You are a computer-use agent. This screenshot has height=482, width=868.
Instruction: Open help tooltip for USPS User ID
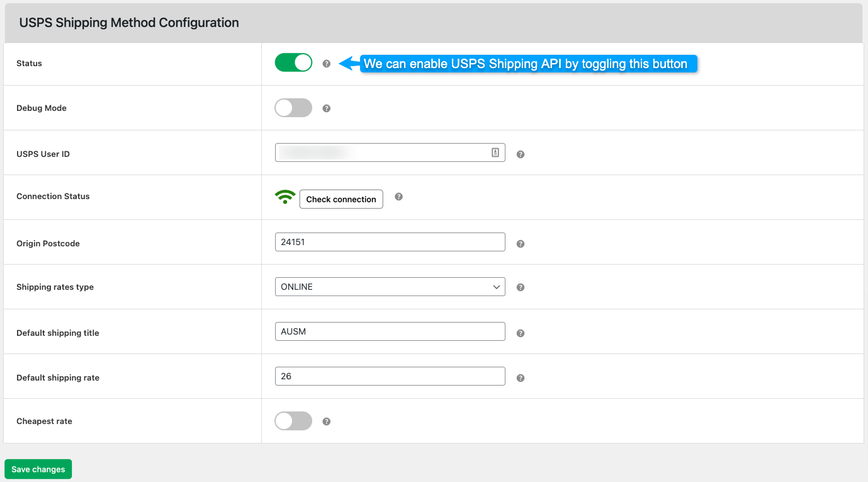(x=520, y=154)
